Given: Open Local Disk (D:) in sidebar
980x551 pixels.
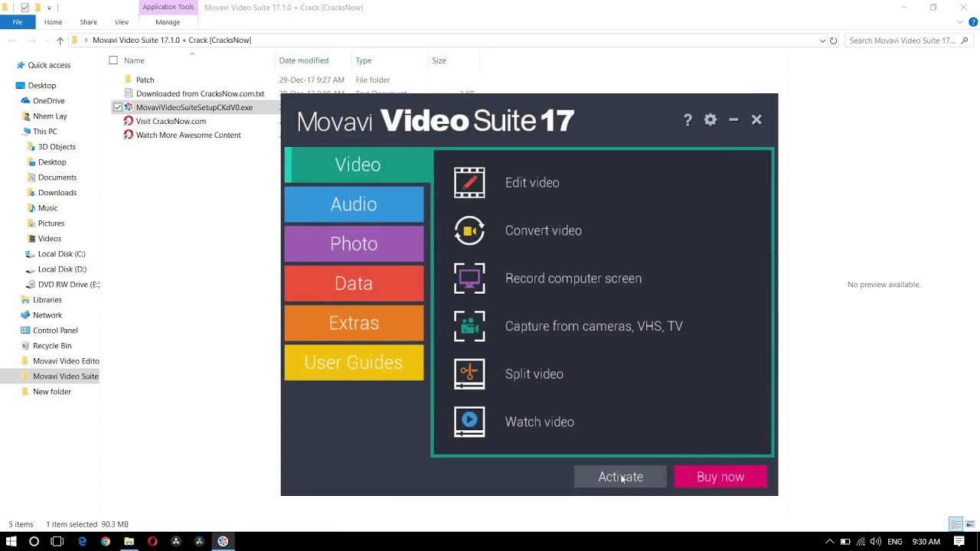Looking at the screenshot, I should [x=62, y=269].
